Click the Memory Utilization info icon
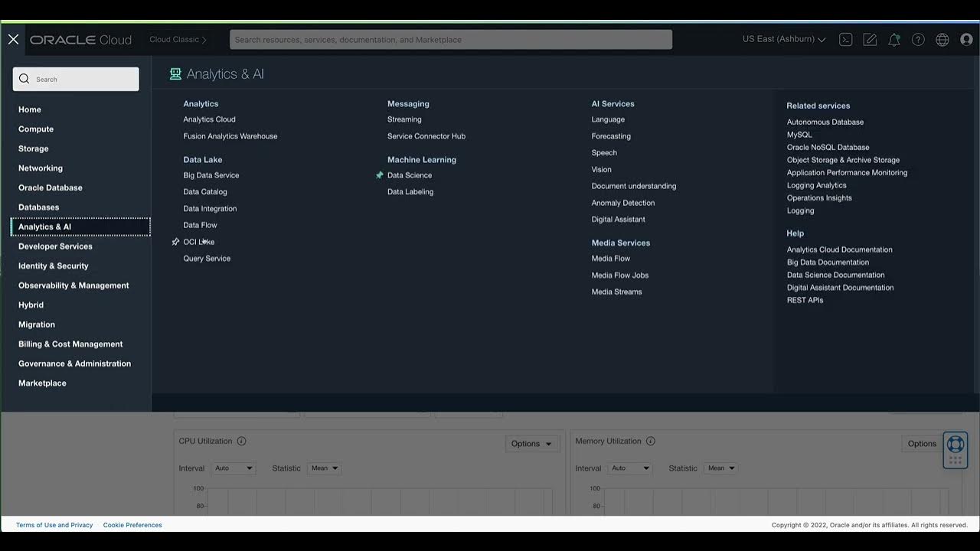Viewport: 980px width, 551px height. coord(650,441)
